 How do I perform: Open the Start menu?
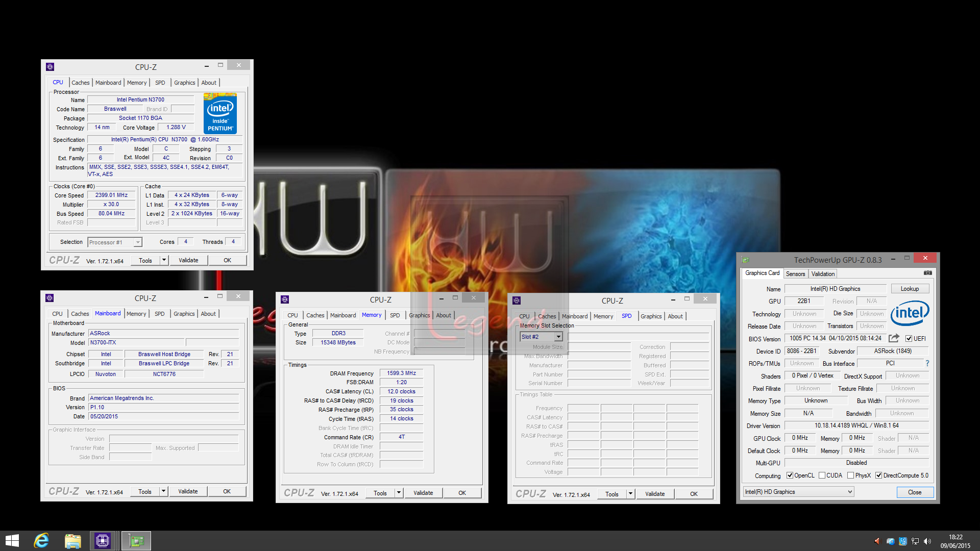12,541
